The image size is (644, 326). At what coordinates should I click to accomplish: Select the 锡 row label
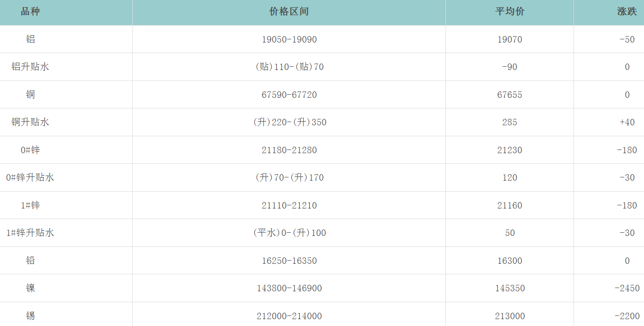30,316
